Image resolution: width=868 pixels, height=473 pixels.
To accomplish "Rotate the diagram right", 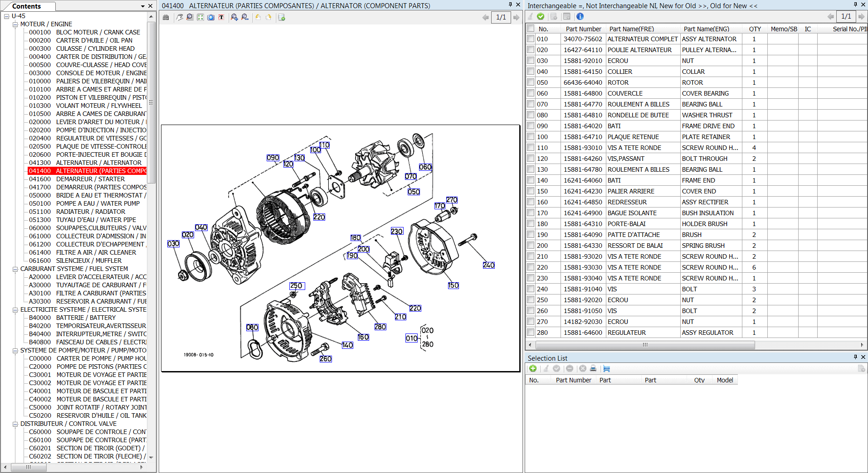I will (x=268, y=17).
